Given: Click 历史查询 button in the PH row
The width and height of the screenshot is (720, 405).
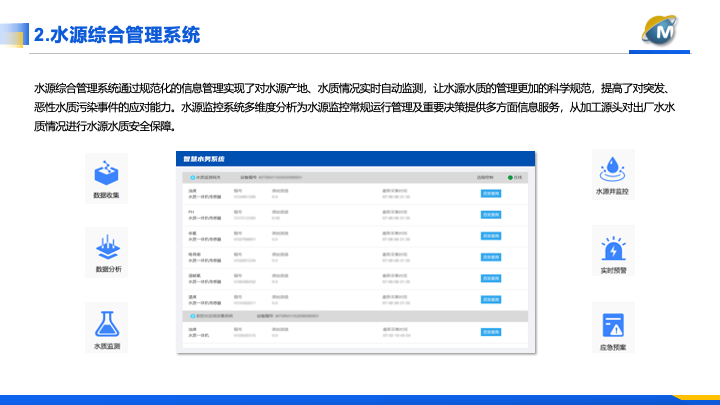Looking at the screenshot, I should tap(490, 214).
